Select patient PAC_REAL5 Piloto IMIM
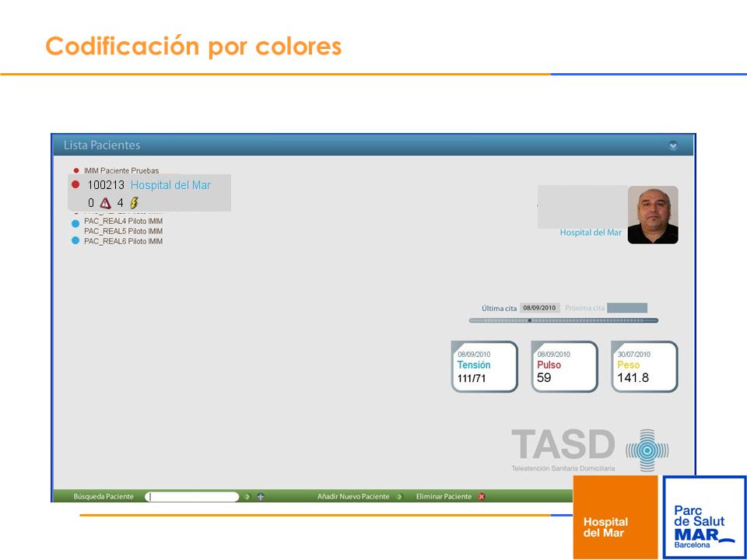This screenshot has width=747, height=560. click(x=124, y=231)
